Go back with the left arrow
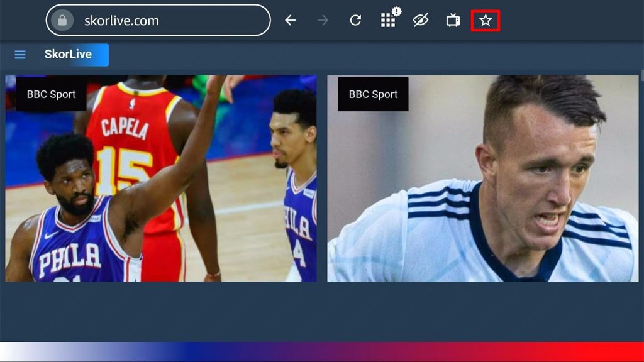The height and width of the screenshot is (362, 644). click(x=291, y=20)
